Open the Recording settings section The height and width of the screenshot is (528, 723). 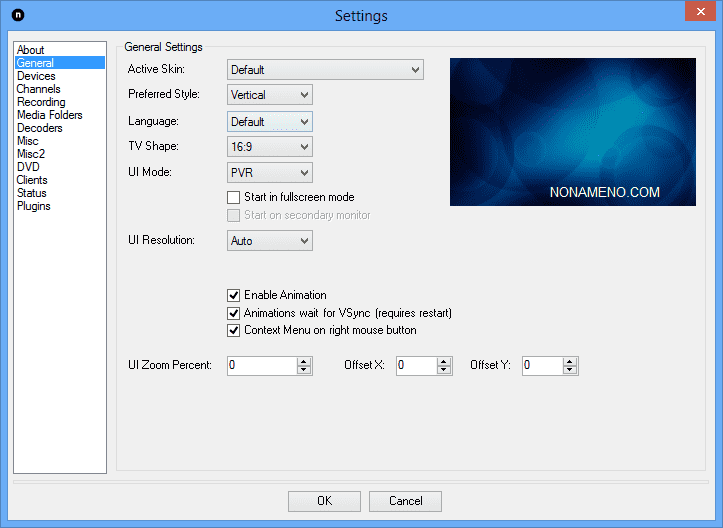(x=41, y=102)
